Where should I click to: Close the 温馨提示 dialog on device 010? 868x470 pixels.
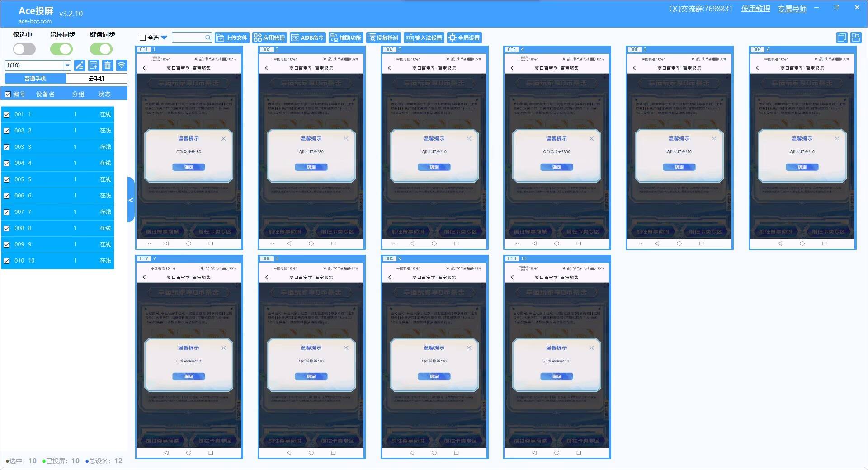(x=591, y=348)
